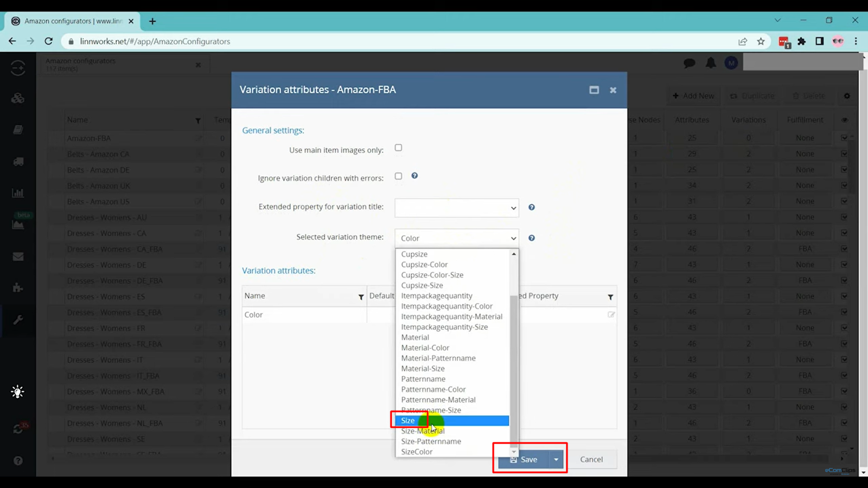Screen dimensions: 868x488
Task: Close the Variation attributes dialog
Action: [613, 90]
